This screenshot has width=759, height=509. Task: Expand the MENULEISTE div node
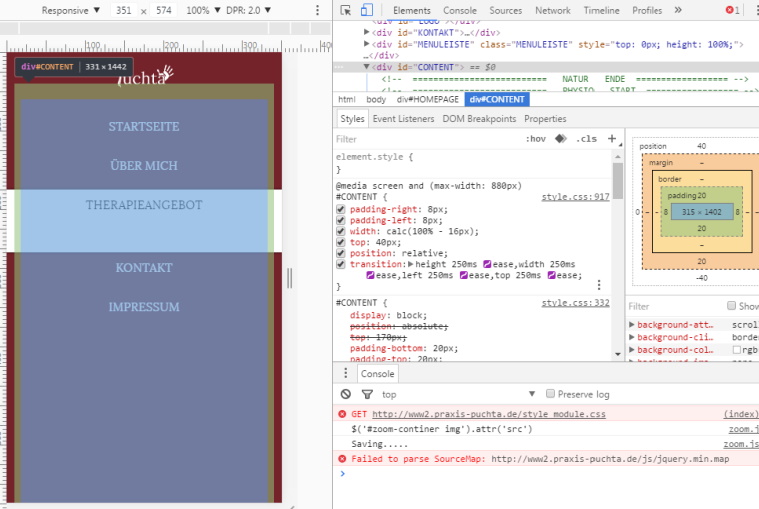(x=366, y=44)
